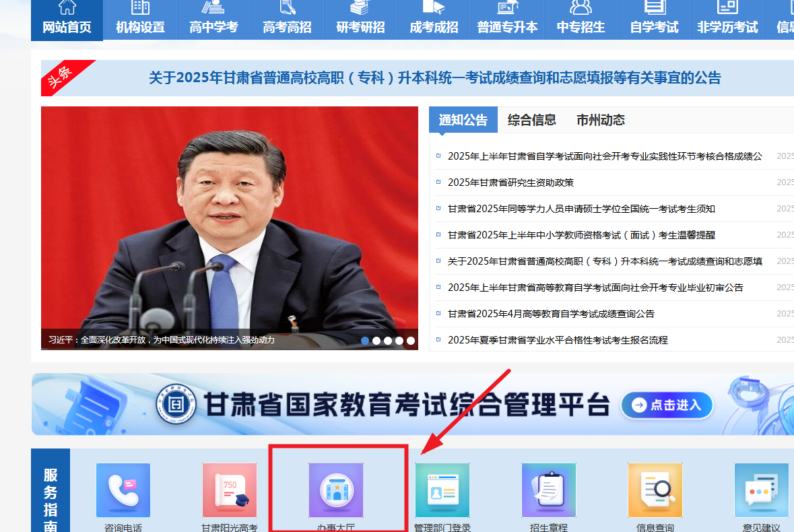Switch to the 市州动态 tab
Viewport: 794px width, 532px height.
pyautogui.click(x=601, y=120)
